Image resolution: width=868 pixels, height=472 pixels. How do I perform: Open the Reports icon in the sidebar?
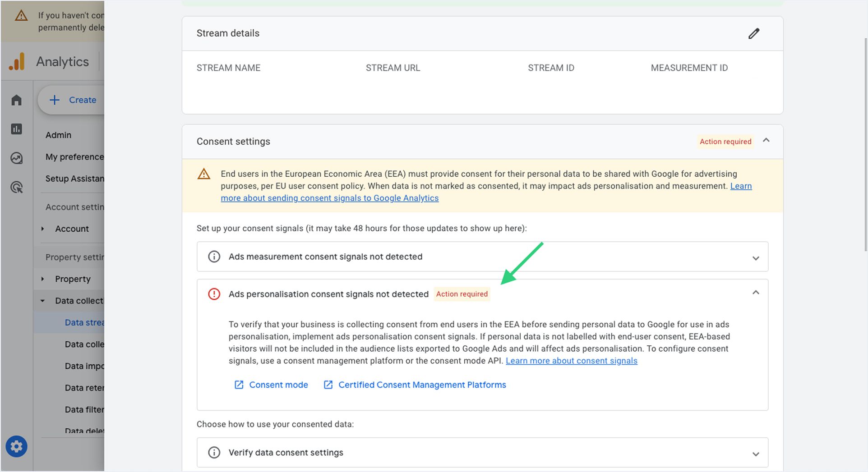16,129
